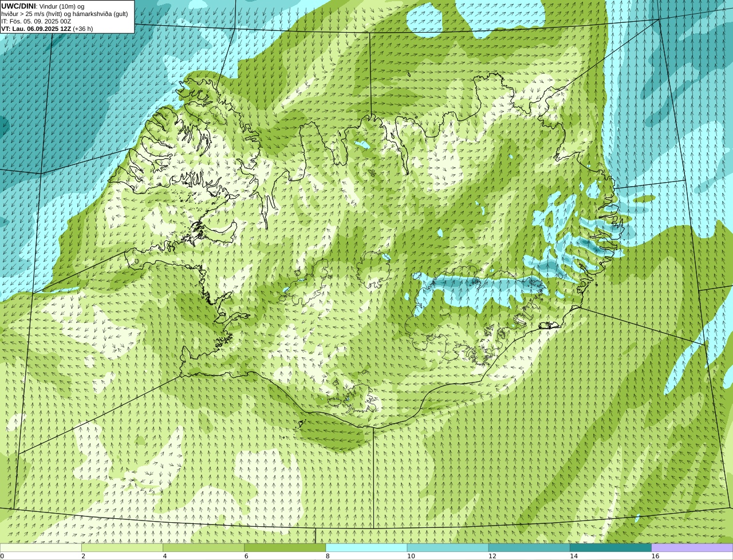Click the 'hviður > 25 m/s (hvítt)' line
733x560 pixels.
65,14
